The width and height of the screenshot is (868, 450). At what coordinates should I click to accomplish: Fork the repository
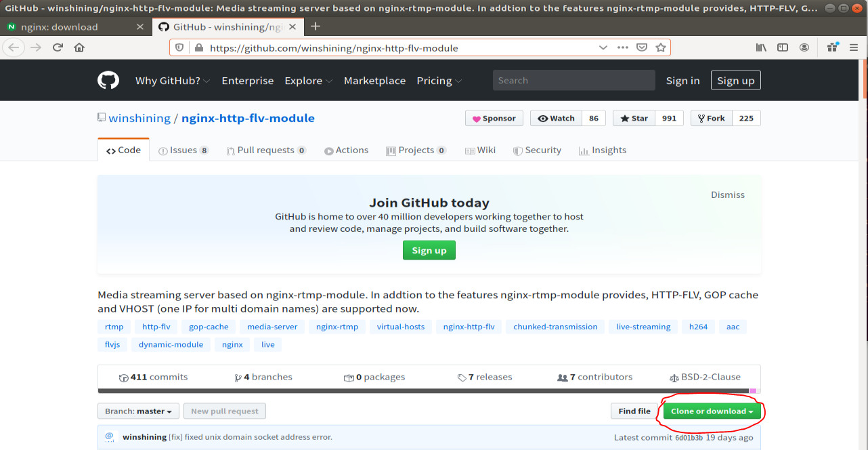coord(711,118)
